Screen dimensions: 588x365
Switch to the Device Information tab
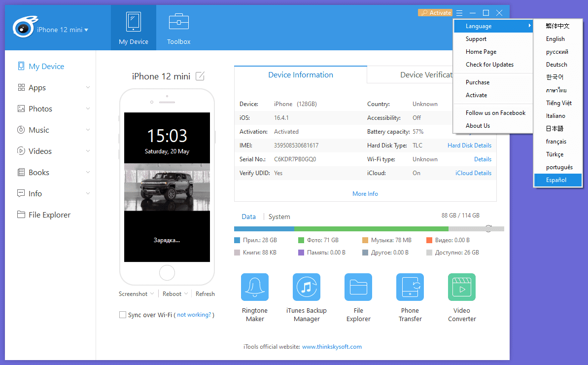301,74
